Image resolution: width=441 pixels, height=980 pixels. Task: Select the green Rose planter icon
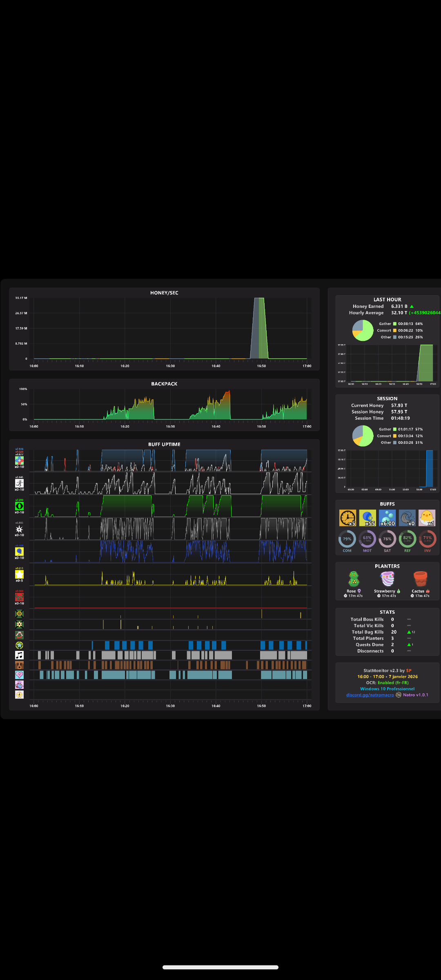(354, 579)
